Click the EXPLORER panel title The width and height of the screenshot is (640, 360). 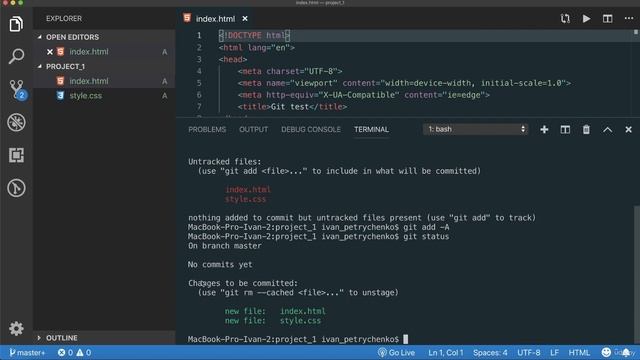click(64, 18)
